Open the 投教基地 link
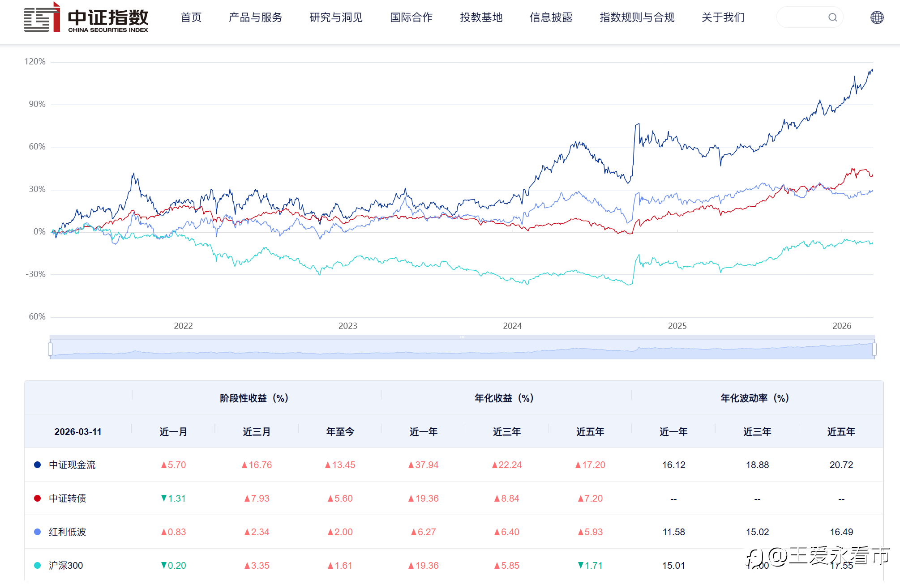Screen dimensions: 900x588 point(481,17)
